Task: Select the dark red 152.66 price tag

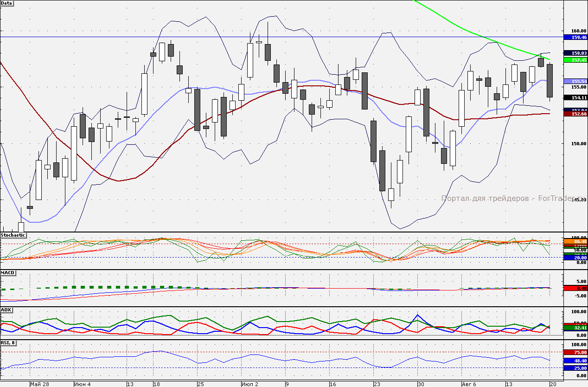Action: point(575,114)
